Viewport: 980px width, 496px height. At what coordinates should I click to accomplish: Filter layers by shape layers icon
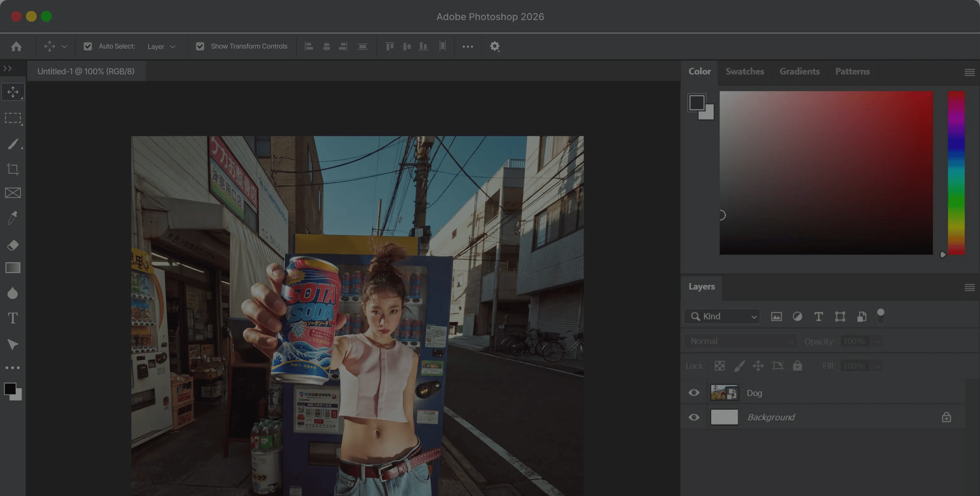click(840, 317)
